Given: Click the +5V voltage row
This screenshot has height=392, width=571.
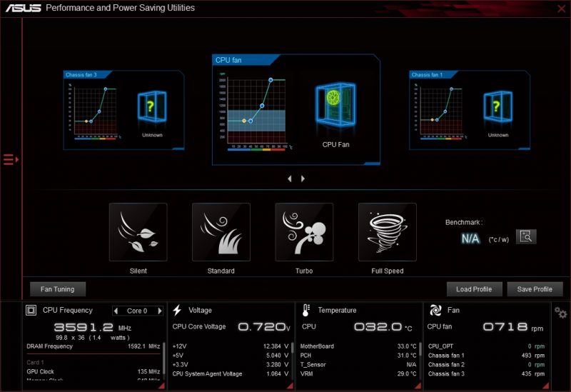Looking at the screenshot, I should 230,355.
